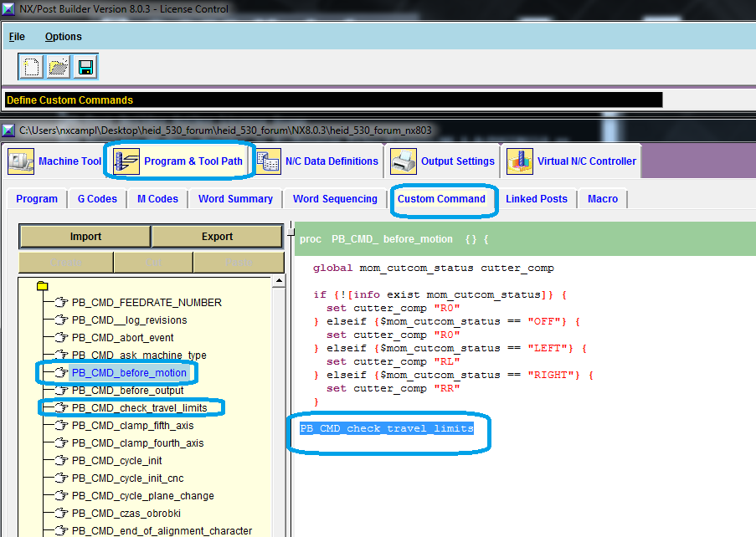The width and height of the screenshot is (756, 537).
Task: Click the Program & Tool Path icon
Action: 126,161
